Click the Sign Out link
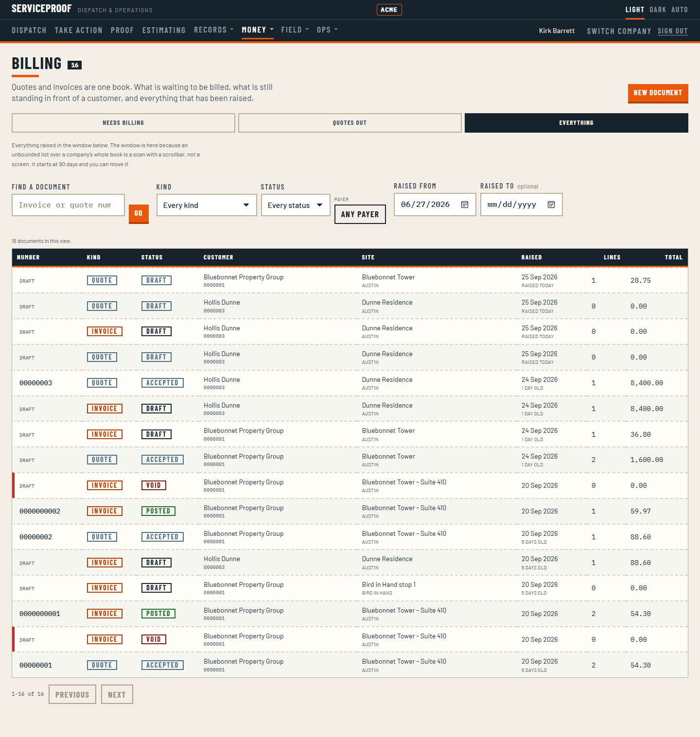Image resolution: width=700 pixels, height=737 pixels. click(x=673, y=31)
